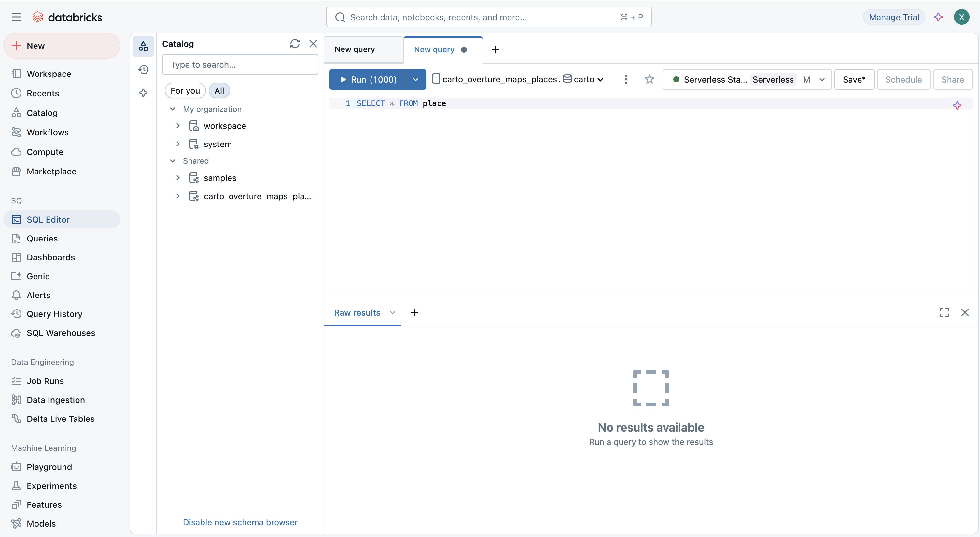
Task: Open Job Runs in the sidebar
Action: (62, 381)
